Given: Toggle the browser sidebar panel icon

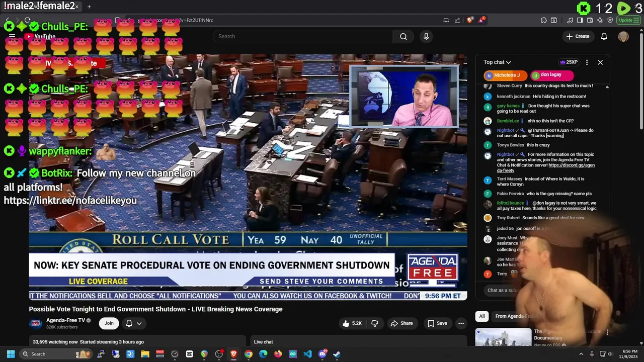Looking at the screenshot, I should click(580, 20).
